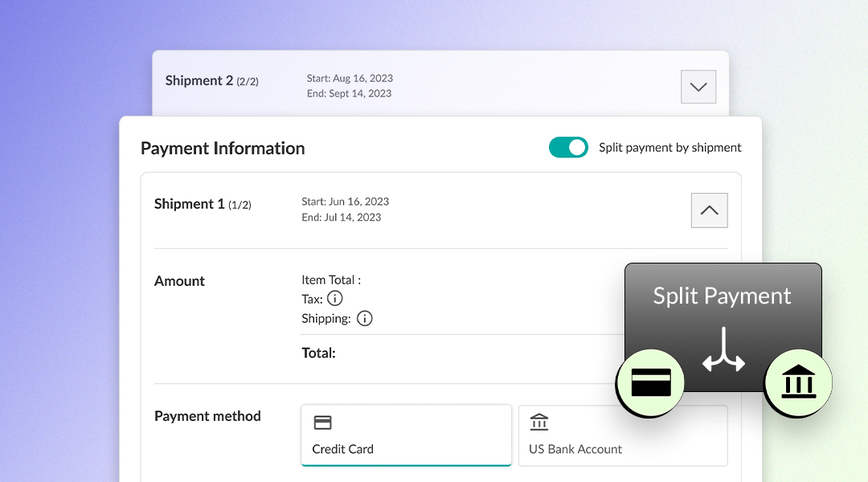868x482 pixels.
Task: Click the Payment method section label
Action: tap(207, 416)
